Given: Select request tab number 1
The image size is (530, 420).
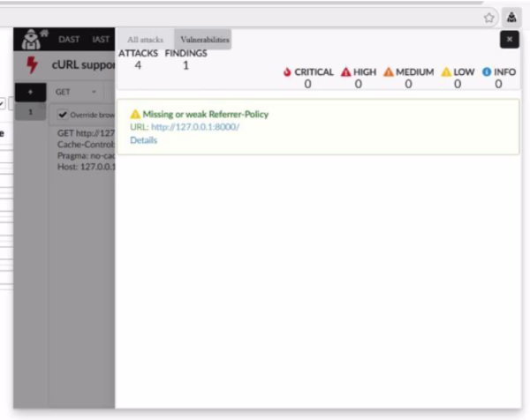Looking at the screenshot, I should 30,112.
